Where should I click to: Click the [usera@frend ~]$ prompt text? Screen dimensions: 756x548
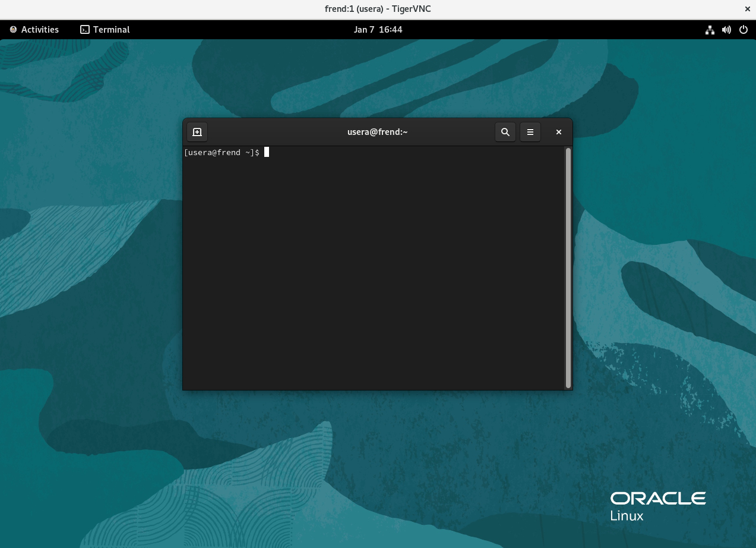pos(222,153)
